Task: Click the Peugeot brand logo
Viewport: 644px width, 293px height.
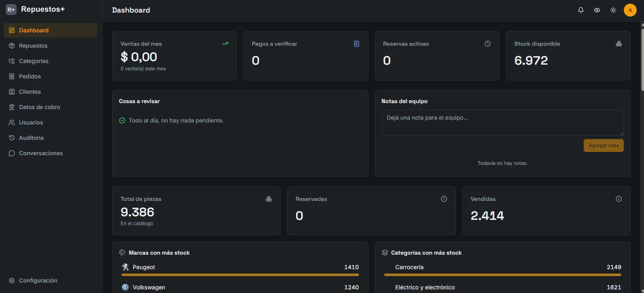Action: pyautogui.click(x=125, y=267)
